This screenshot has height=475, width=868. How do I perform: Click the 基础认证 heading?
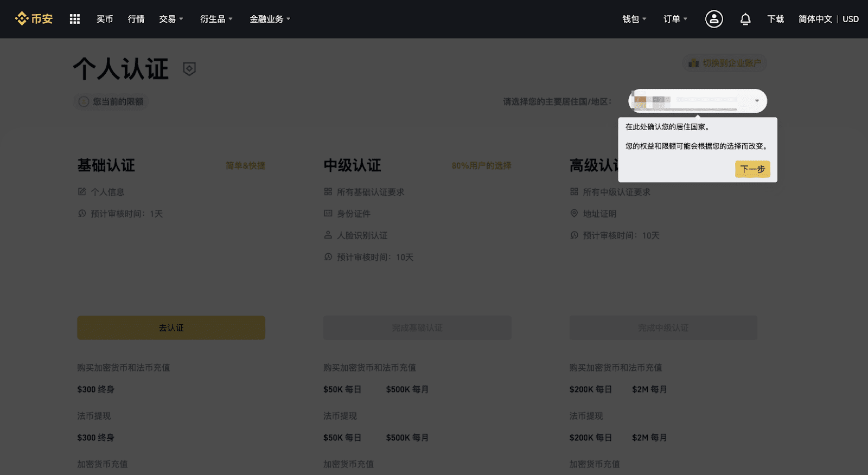coord(106,165)
